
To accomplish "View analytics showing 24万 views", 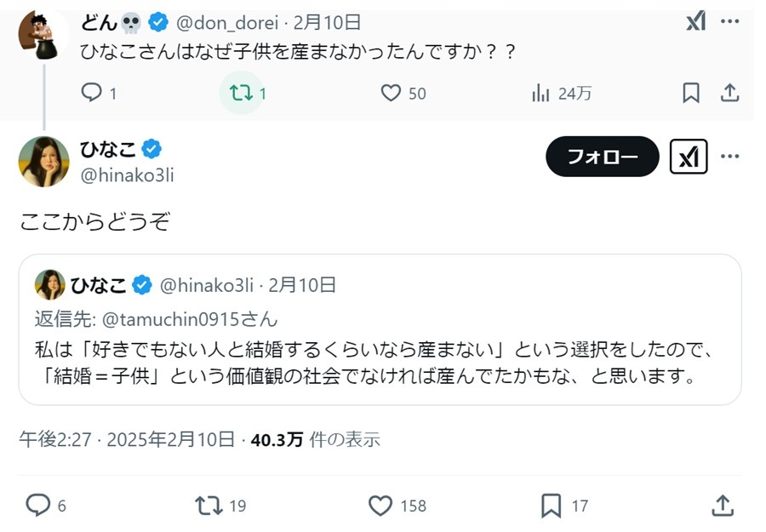I will click(541, 93).
